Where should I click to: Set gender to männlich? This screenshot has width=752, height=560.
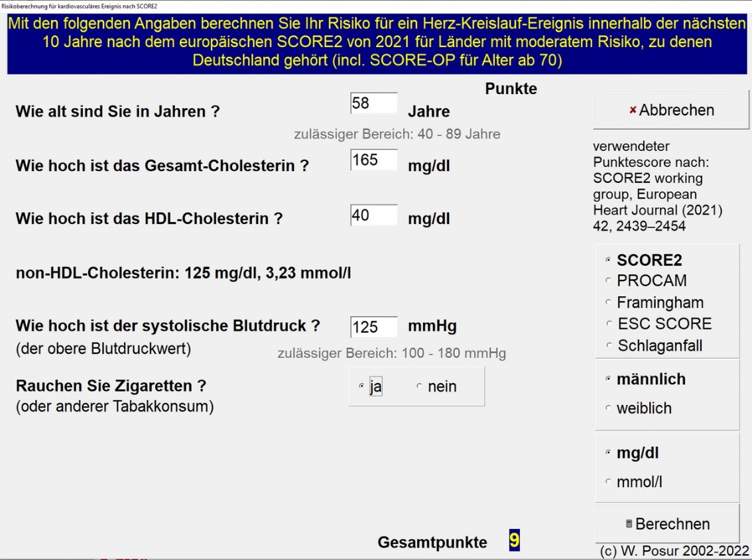(x=609, y=379)
